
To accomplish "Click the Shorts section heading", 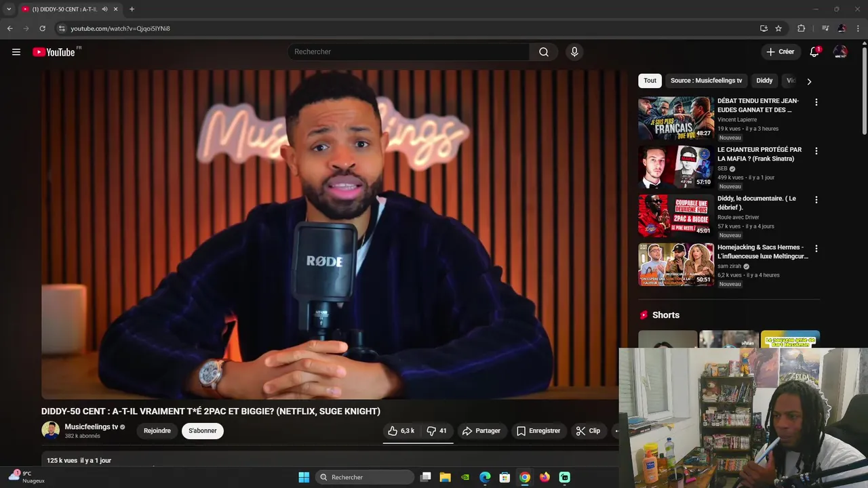I will (x=665, y=315).
